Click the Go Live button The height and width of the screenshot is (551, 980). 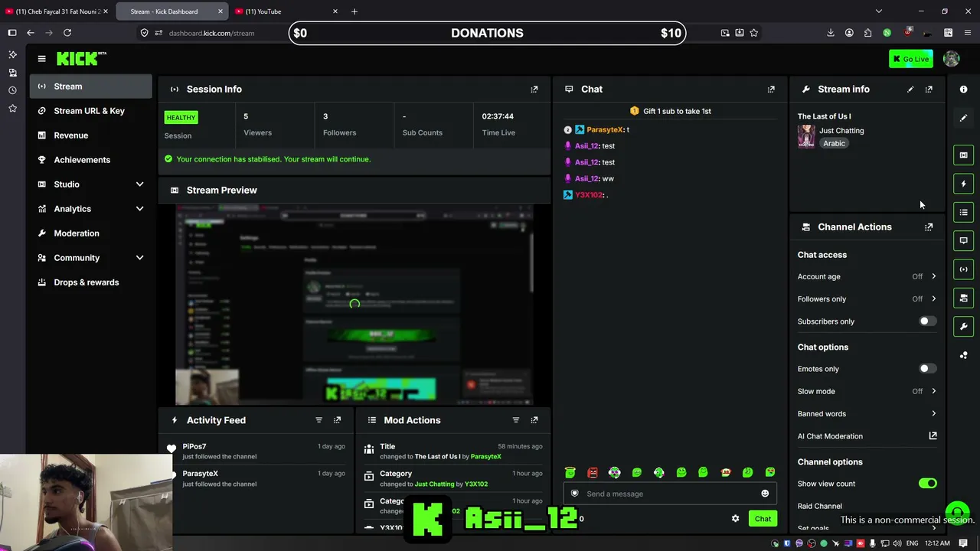911,59
